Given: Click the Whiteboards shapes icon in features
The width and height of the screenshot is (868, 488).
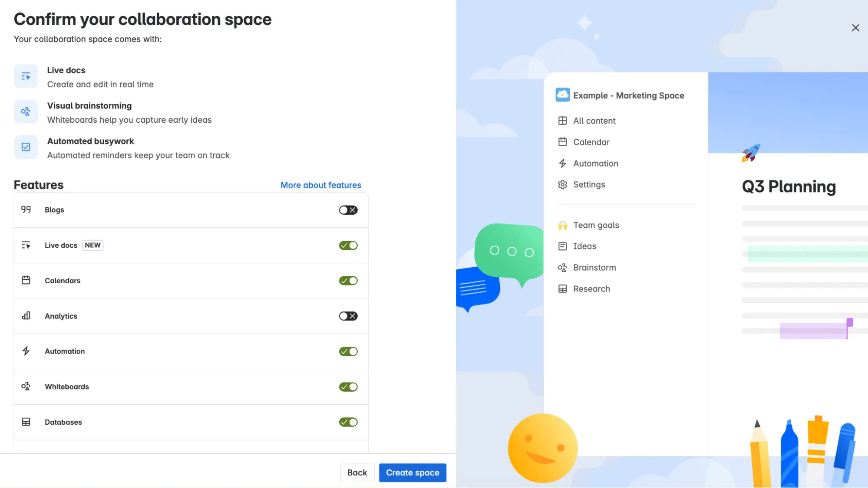Looking at the screenshot, I should pos(26,386).
